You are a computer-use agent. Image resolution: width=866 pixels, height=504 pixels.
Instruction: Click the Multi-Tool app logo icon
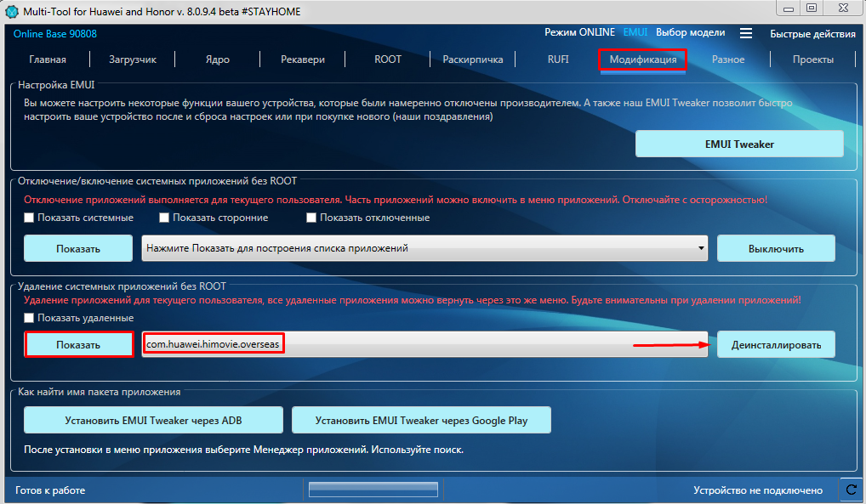12,11
